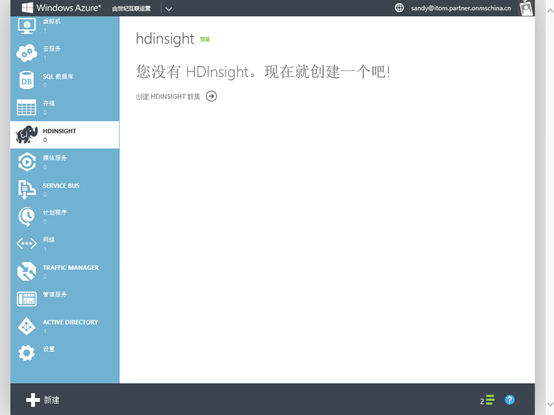554x415 pixels.
Task: Click the plus New icon
Action: 33,400
